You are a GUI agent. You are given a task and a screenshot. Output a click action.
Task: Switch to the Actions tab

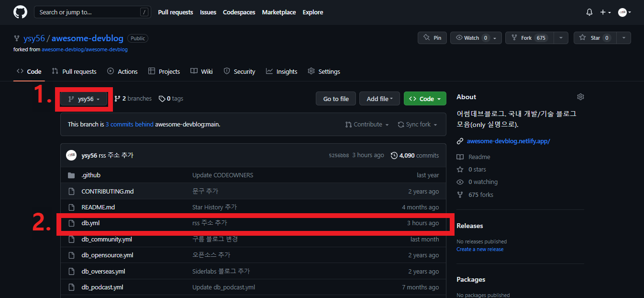(122, 71)
